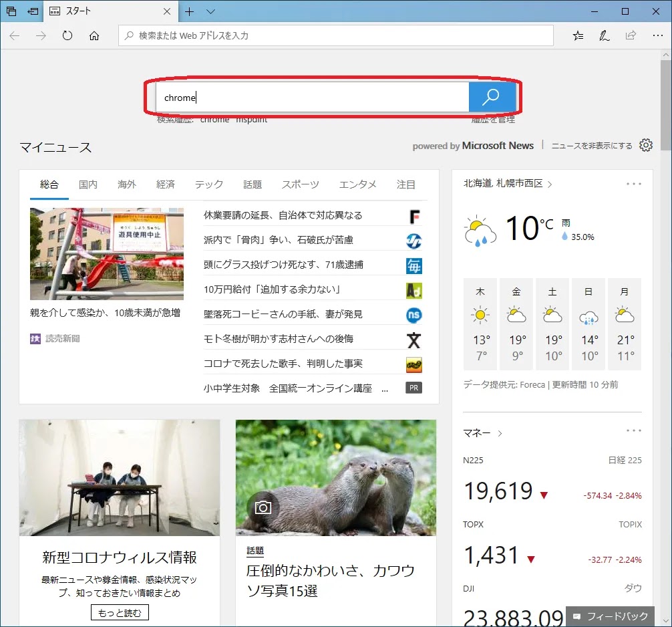Viewport: 672px width, 627px height.
Task: Focus the address bar input
Action: (336, 35)
